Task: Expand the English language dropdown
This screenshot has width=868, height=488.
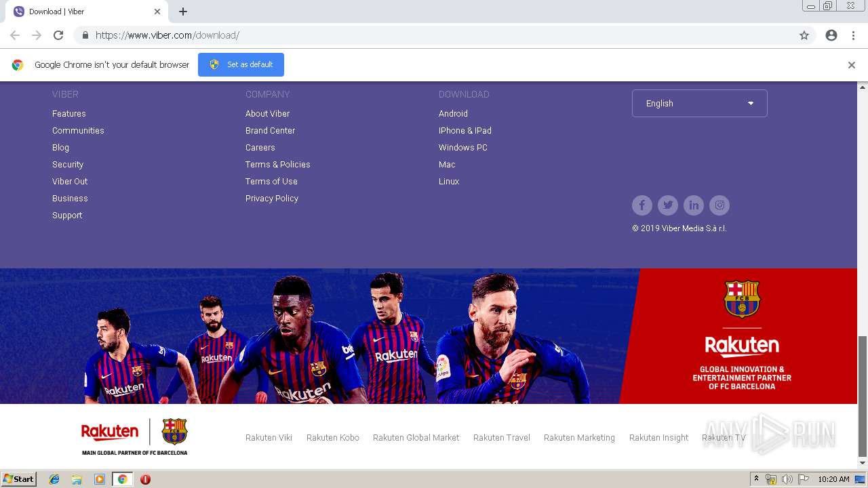Action: pyautogui.click(x=700, y=104)
